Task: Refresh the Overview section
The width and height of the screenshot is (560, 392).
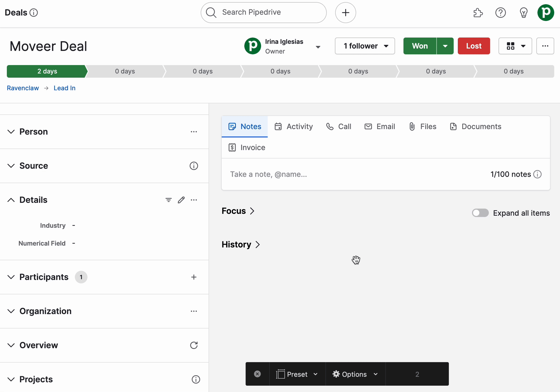Action: pos(194,345)
